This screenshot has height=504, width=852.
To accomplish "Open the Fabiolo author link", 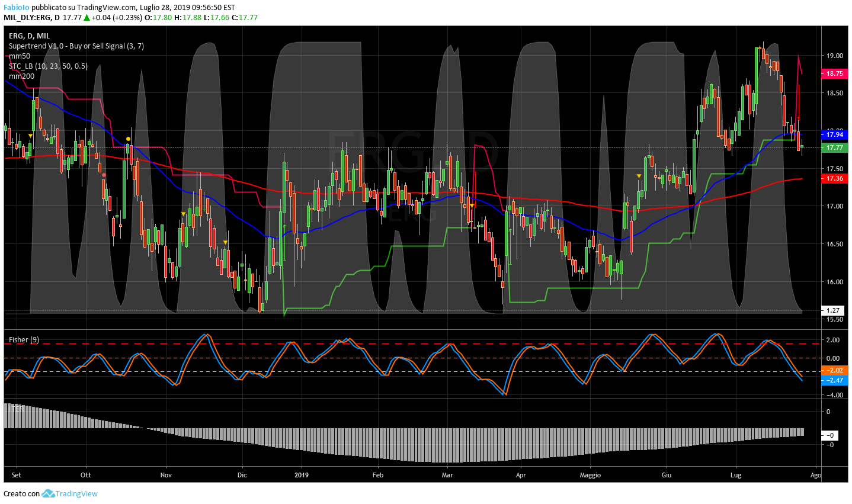I will pos(17,8).
